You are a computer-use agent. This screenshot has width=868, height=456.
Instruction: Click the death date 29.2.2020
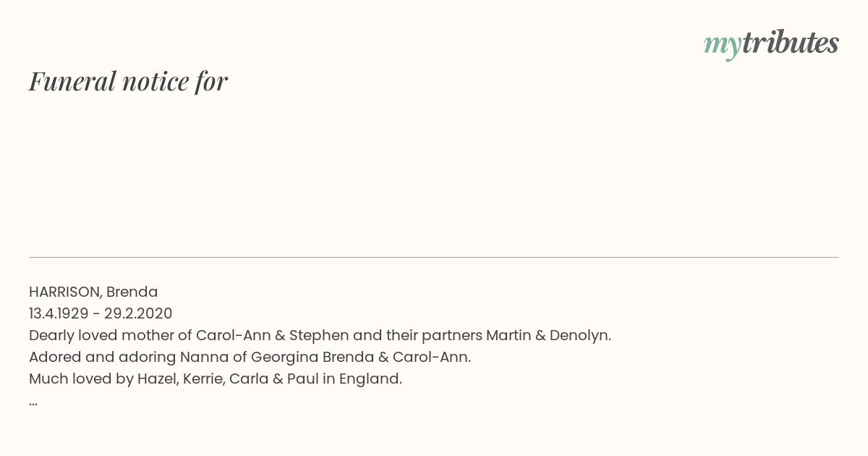138,313
